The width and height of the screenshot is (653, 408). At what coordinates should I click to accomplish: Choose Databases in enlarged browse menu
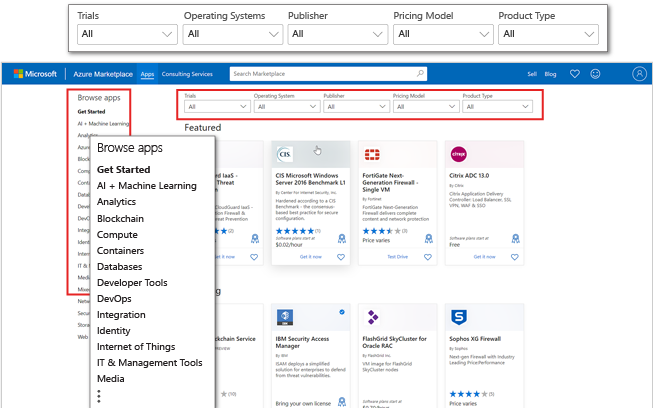click(x=120, y=266)
